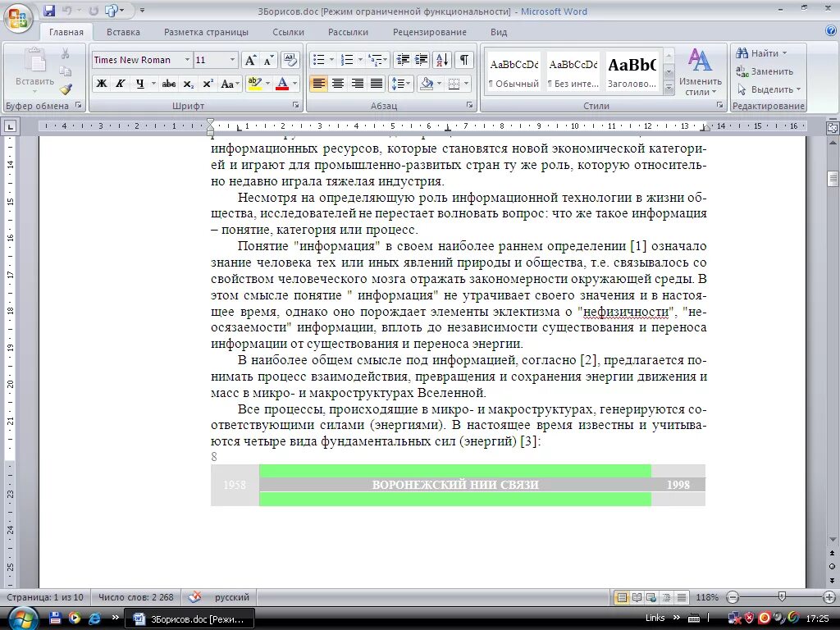Viewport: 840px width, 630px height.
Task: Align text right
Action: click(x=358, y=84)
